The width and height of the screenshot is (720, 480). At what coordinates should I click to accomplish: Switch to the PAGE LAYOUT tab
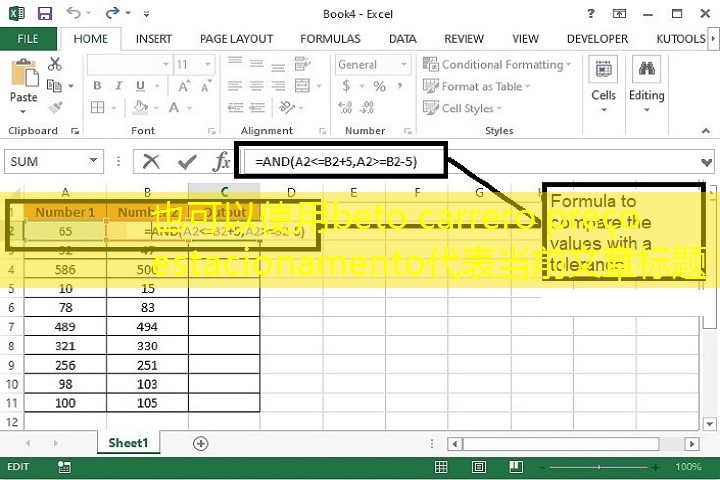coord(236,39)
